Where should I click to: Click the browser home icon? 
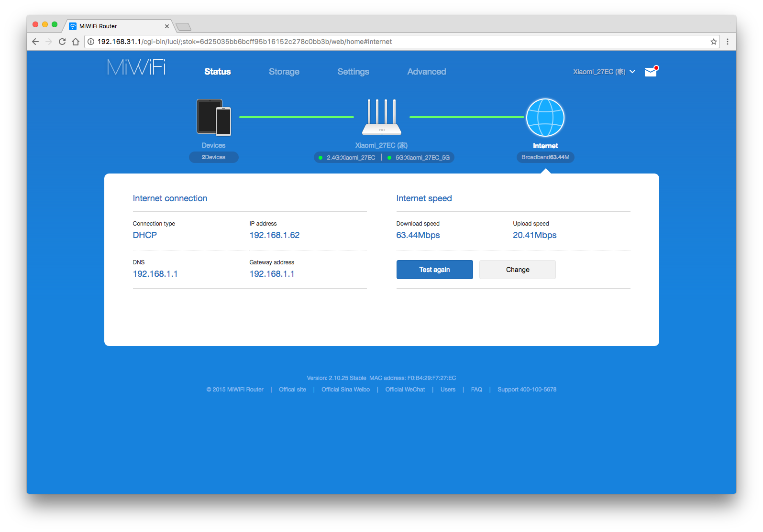click(76, 42)
